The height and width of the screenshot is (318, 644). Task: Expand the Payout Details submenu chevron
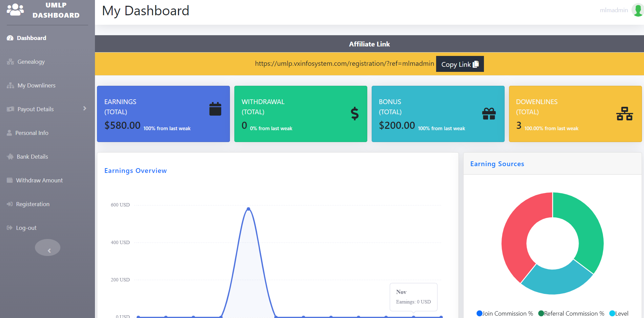point(85,108)
